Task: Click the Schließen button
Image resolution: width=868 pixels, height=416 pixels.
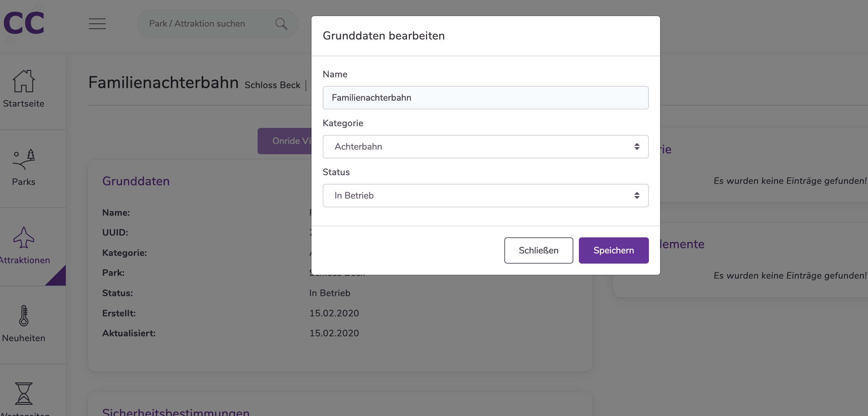Action: click(x=538, y=250)
